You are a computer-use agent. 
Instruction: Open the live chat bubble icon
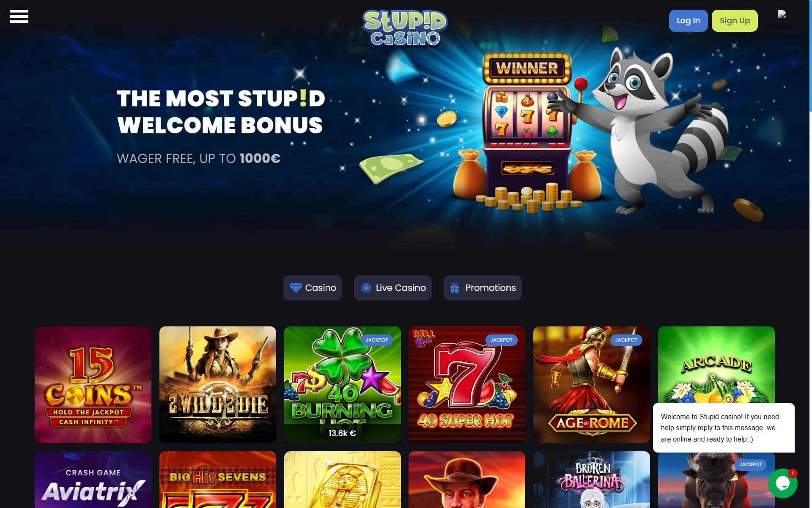click(783, 483)
